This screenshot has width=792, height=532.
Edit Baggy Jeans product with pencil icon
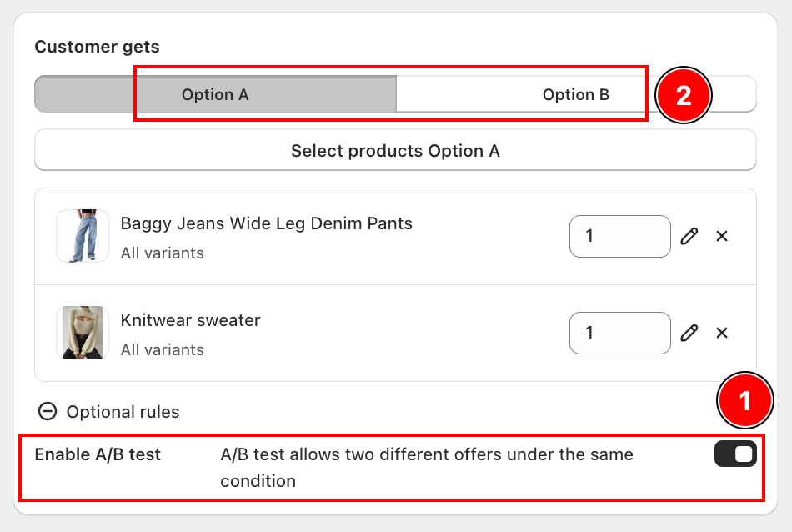coord(689,236)
